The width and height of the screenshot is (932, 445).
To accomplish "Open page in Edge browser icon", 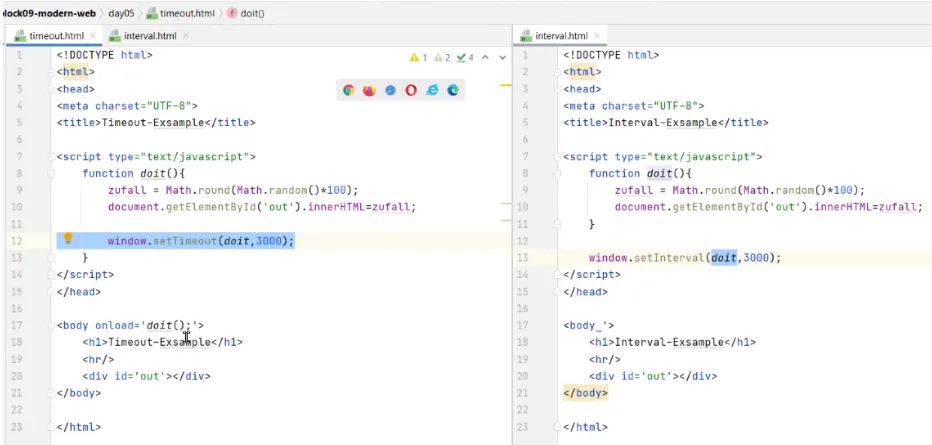I will click(453, 90).
